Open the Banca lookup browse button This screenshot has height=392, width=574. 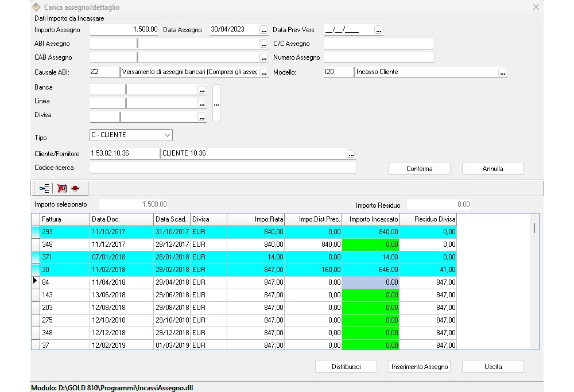click(x=202, y=90)
